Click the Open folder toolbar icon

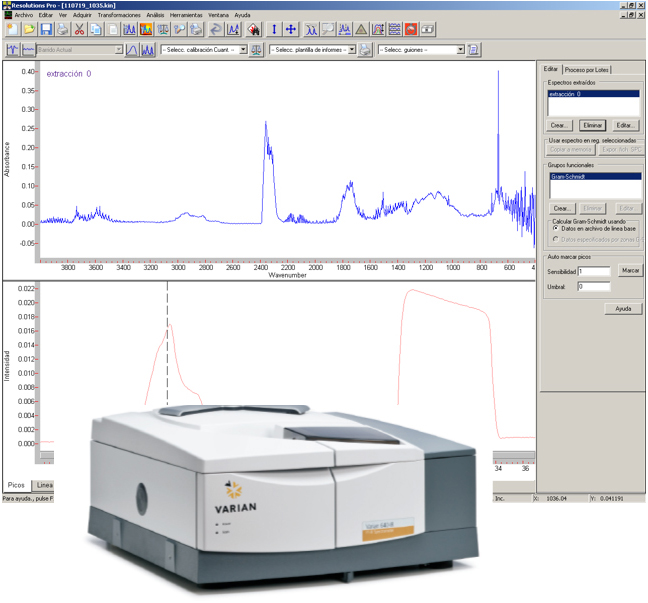click(x=29, y=29)
